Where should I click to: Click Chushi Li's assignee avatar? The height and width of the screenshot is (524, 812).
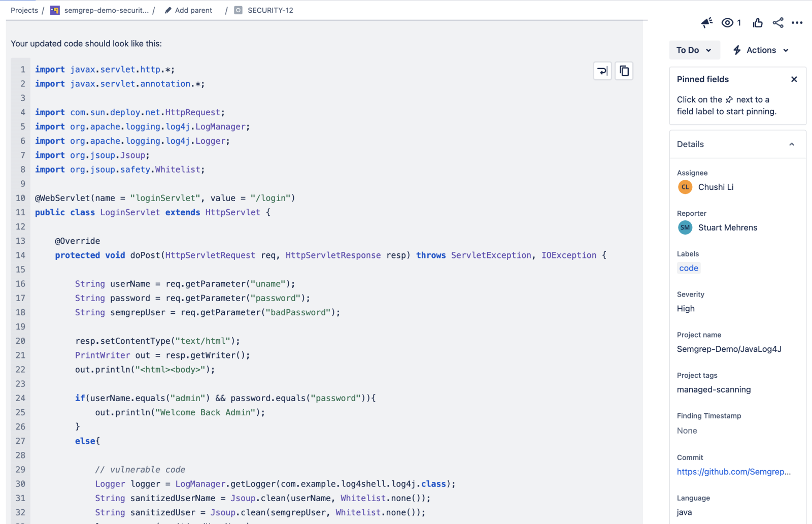point(685,187)
